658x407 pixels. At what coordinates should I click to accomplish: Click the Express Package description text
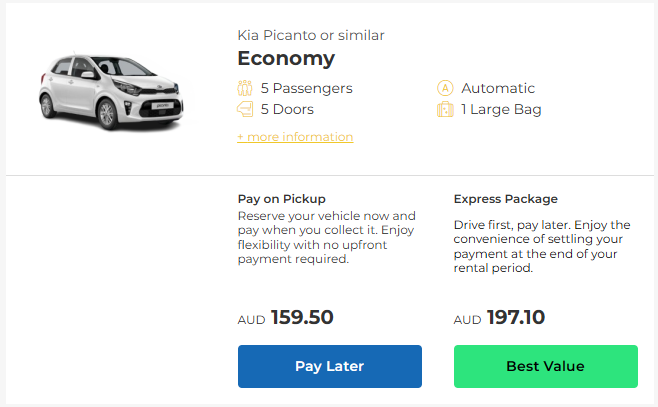click(542, 246)
